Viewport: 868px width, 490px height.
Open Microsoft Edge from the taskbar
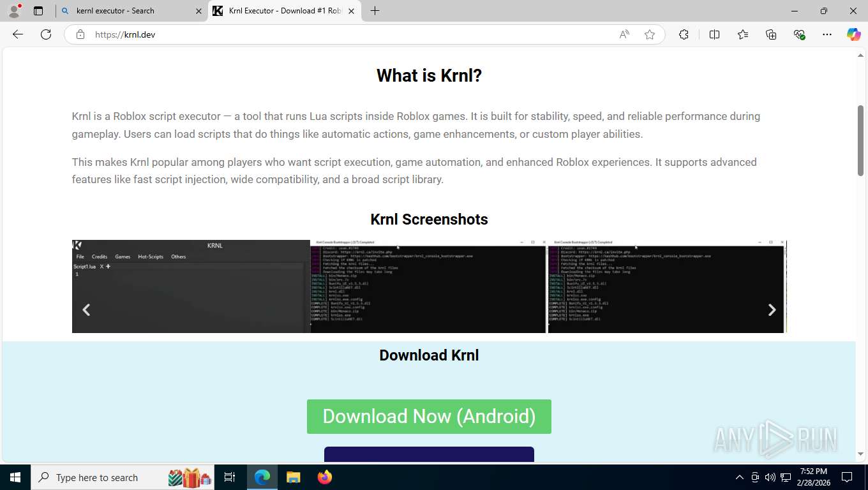262,477
